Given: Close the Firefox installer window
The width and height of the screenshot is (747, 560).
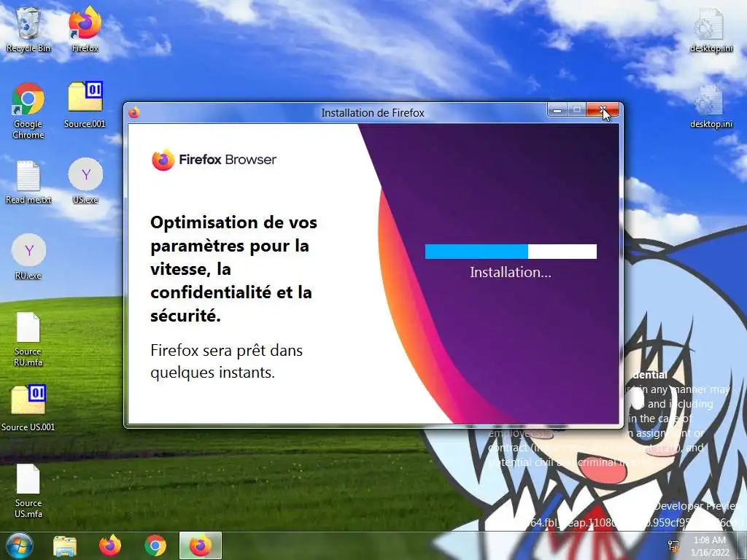Looking at the screenshot, I should coord(603,111).
